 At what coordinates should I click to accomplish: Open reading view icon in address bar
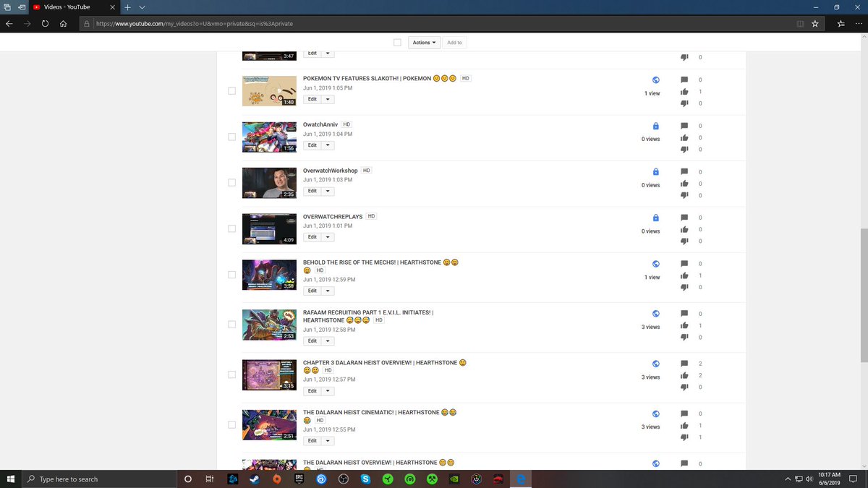pyautogui.click(x=800, y=23)
